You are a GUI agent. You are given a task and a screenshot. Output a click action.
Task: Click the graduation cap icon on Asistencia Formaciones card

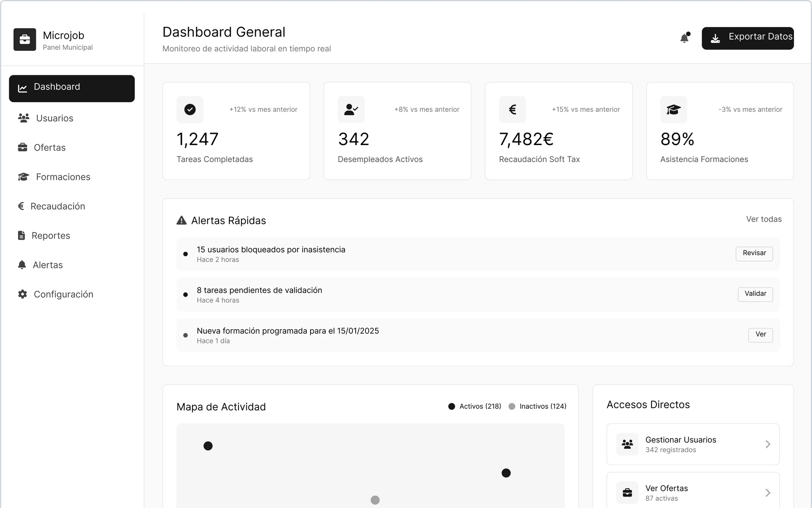click(674, 109)
